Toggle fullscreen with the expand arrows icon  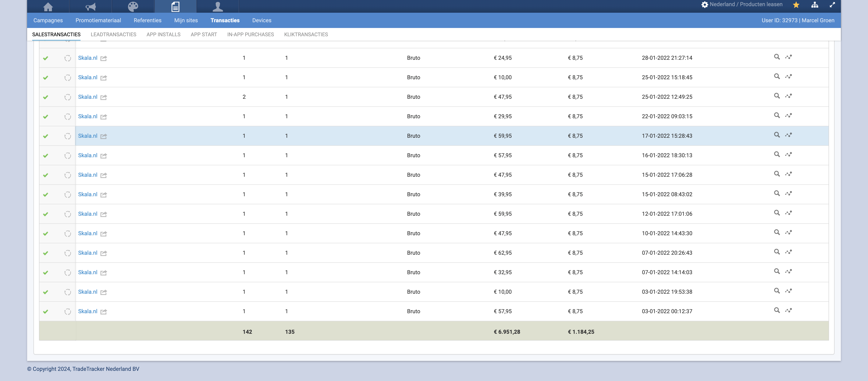pyautogui.click(x=832, y=5)
